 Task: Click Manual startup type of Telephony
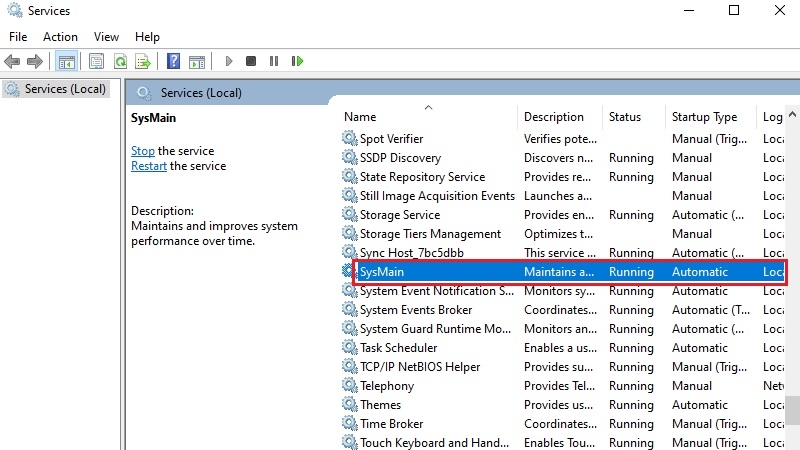691,386
